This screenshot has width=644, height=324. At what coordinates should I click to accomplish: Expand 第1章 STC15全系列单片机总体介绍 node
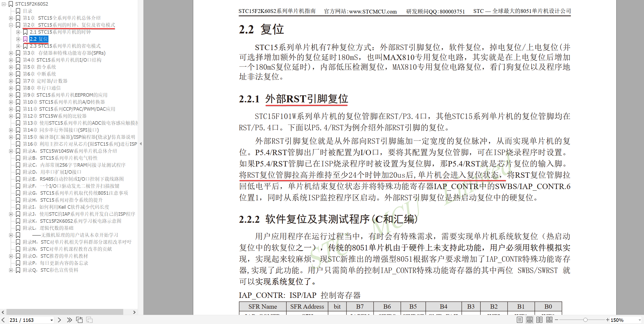[x=11, y=18]
